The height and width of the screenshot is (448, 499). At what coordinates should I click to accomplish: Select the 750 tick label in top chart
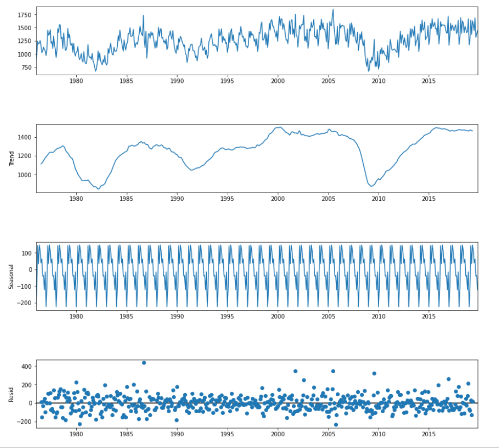[25, 68]
